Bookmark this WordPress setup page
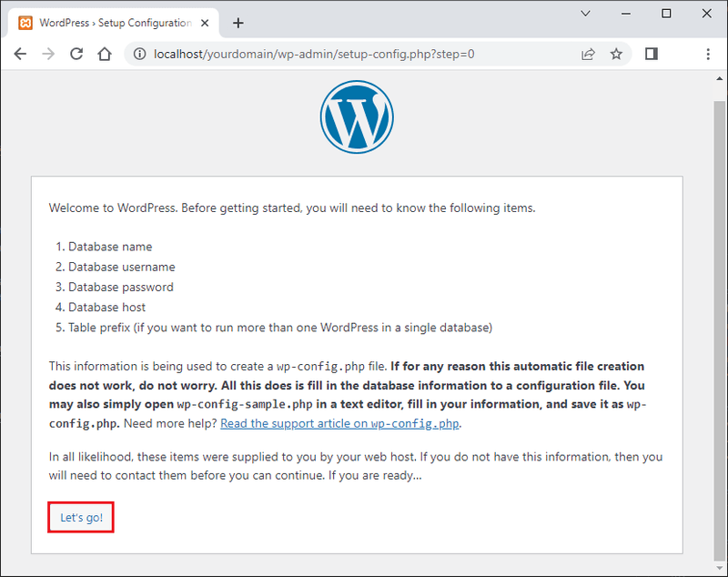 [x=617, y=54]
